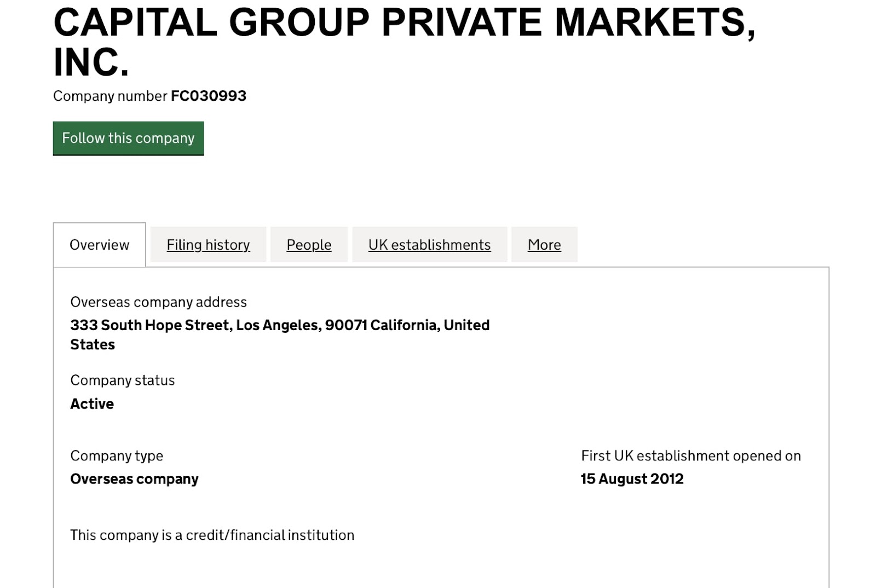Select company number FC030993

point(209,96)
